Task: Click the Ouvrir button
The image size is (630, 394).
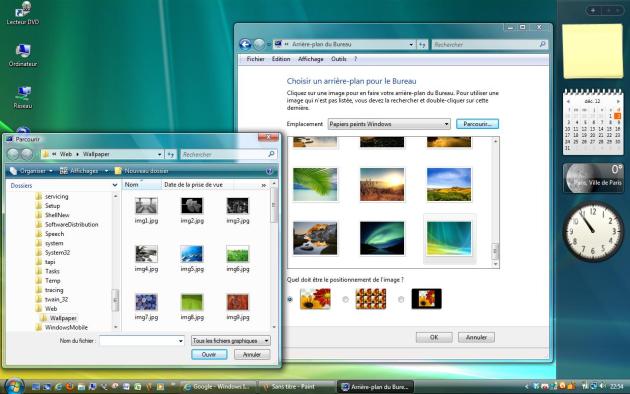Action: click(209, 355)
